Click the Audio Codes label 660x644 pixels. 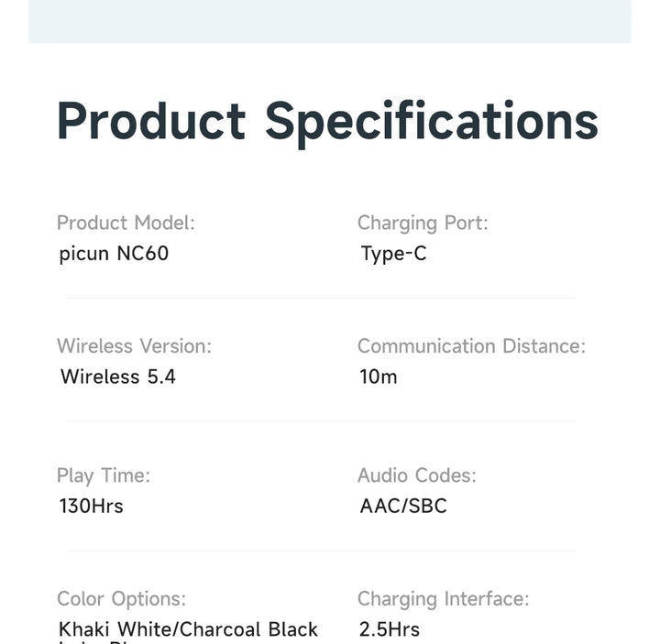[417, 475]
